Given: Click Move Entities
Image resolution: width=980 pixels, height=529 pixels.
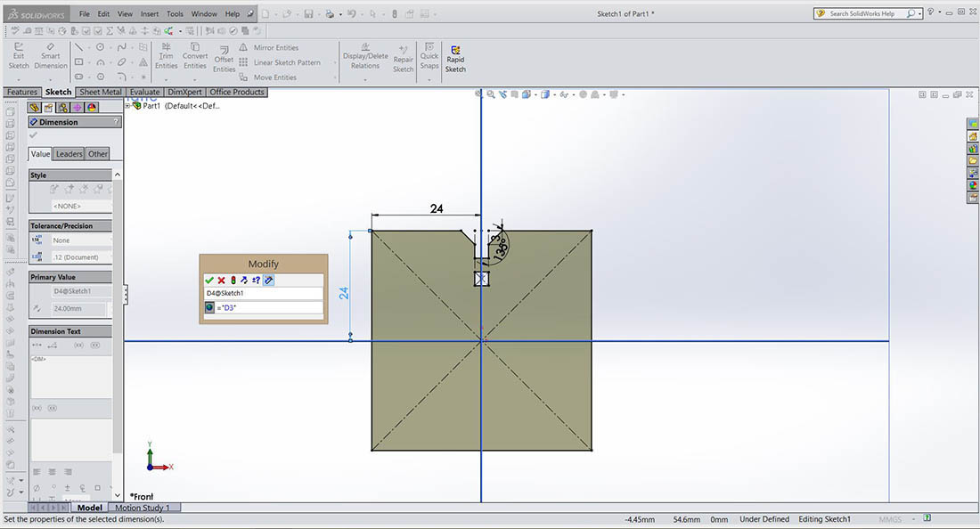Looking at the screenshot, I should click(x=268, y=77).
